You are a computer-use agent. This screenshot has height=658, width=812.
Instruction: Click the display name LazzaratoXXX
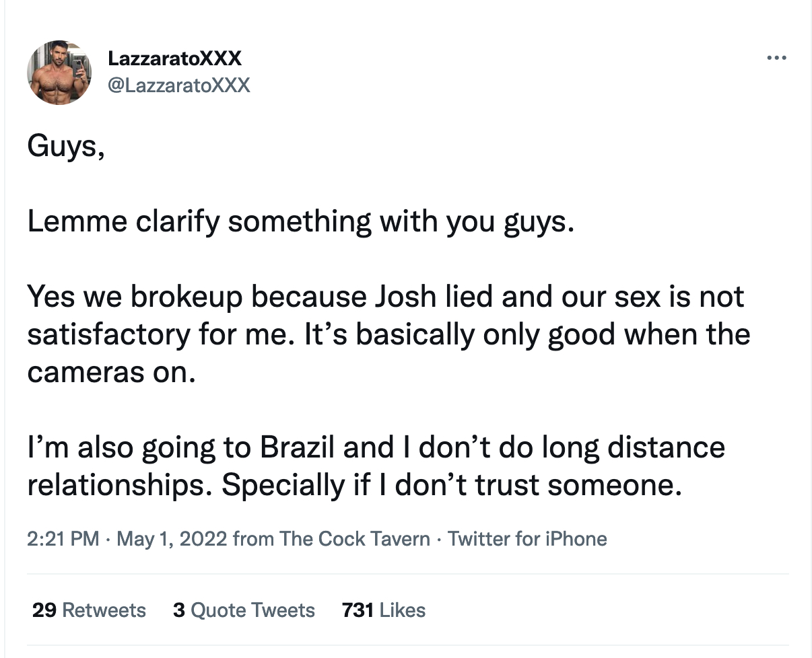pos(174,58)
